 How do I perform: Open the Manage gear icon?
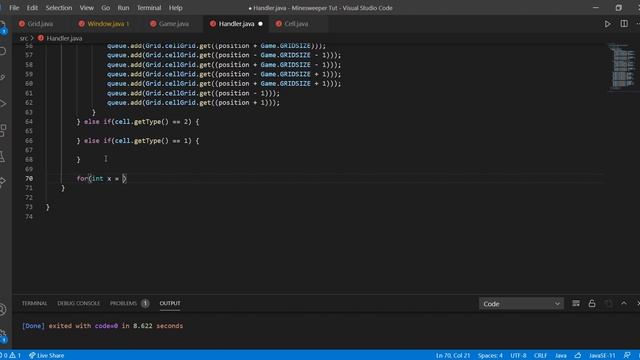(x=3, y=336)
